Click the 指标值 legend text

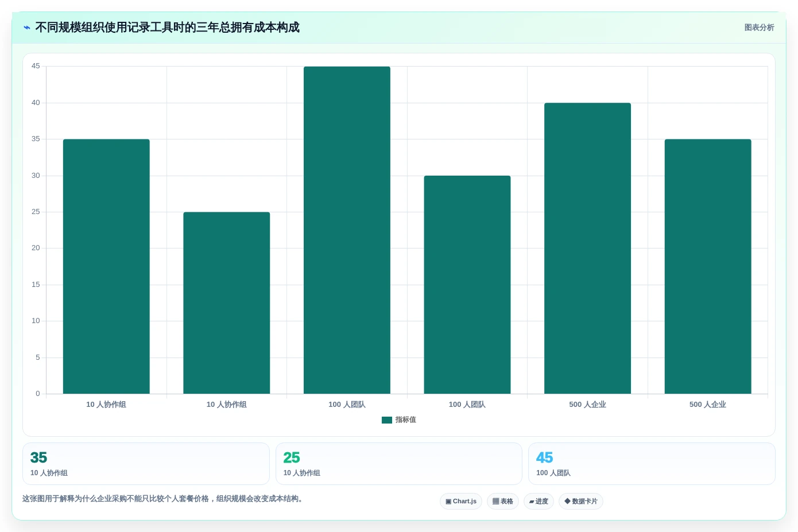(x=405, y=420)
